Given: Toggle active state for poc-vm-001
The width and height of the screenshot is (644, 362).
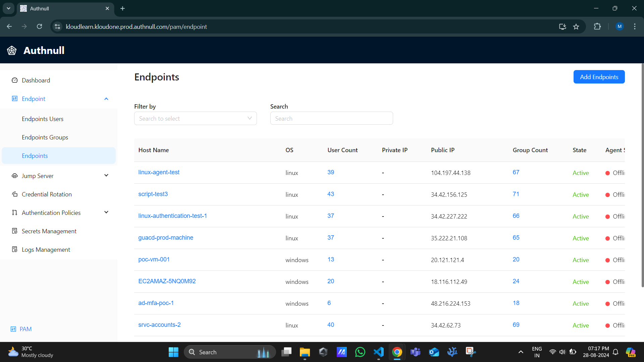Looking at the screenshot, I should [x=581, y=260].
